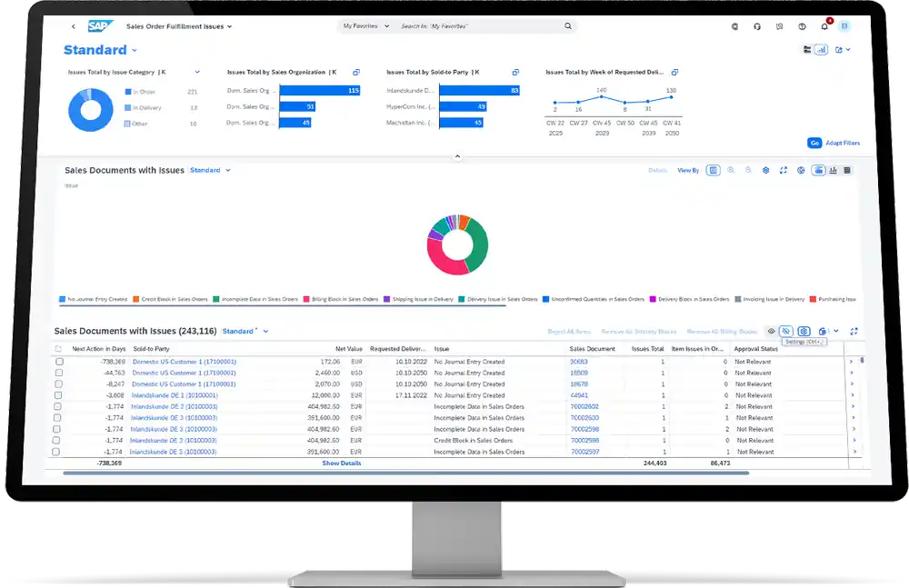The image size is (909, 588).
Task: Open the notifications bell
Action: tap(824, 26)
